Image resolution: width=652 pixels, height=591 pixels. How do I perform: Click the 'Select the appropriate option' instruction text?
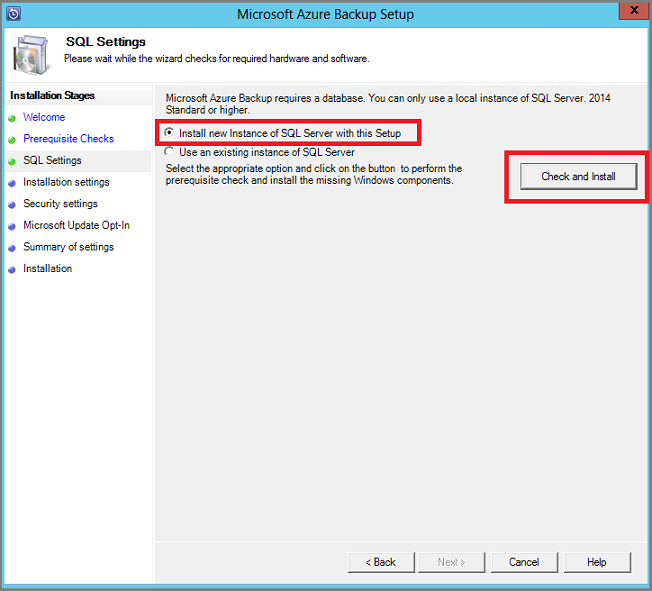314,174
